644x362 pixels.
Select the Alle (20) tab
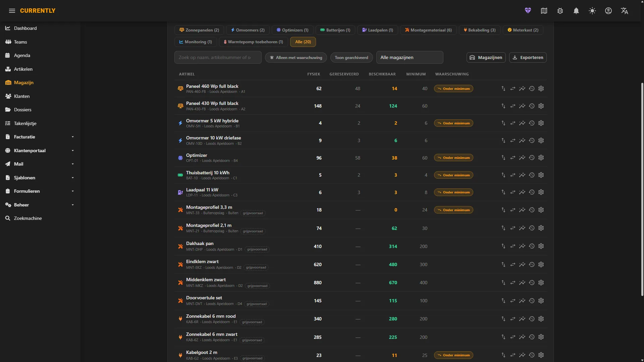click(x=303, y=42)
